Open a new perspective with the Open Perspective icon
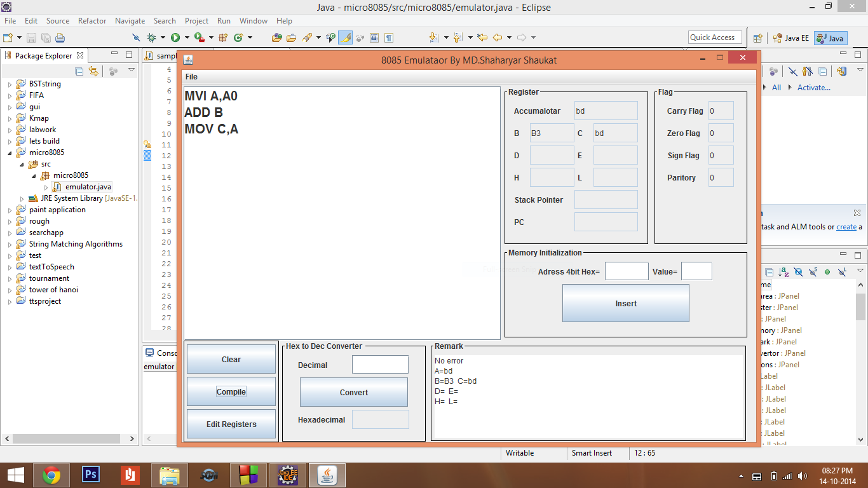Viewport: 868px width, 488px height. (x=757, y=38)
